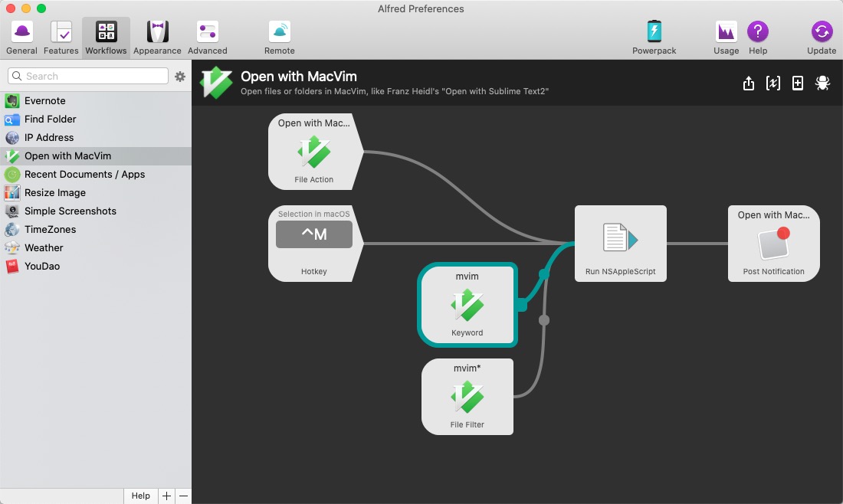Select the Recent Documents / Apps workflow
The width and height of the screenshot is (843, 504).
(96, 174)
